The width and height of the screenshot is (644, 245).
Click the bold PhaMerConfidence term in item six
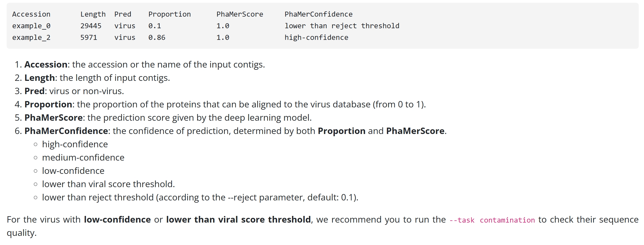coord(66,131)
